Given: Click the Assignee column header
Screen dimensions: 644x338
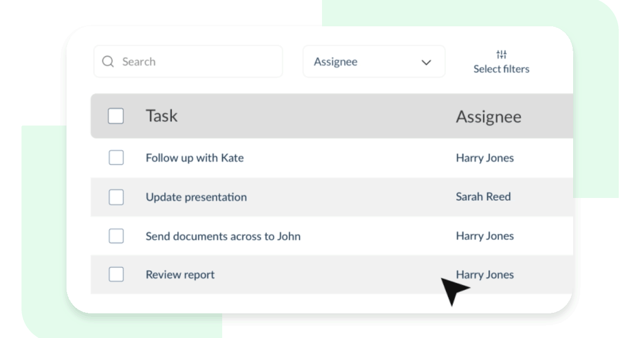Looking at the screenshot, I should point(489,116).
